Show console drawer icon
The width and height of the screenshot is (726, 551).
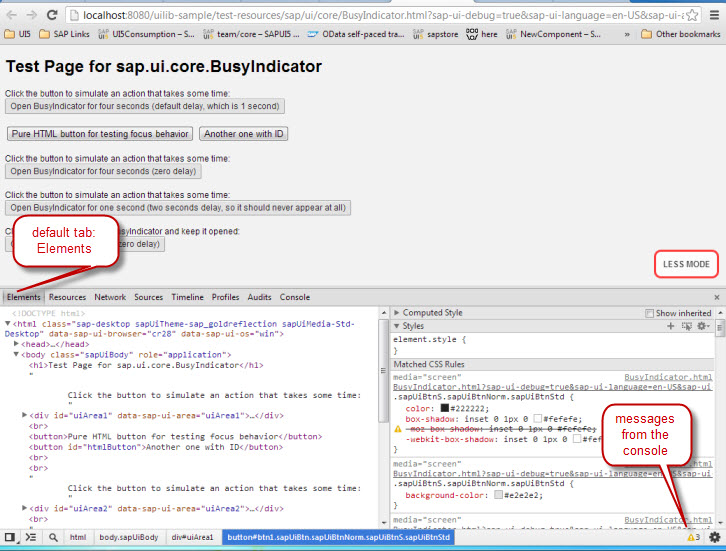click(x=31, y=537)
